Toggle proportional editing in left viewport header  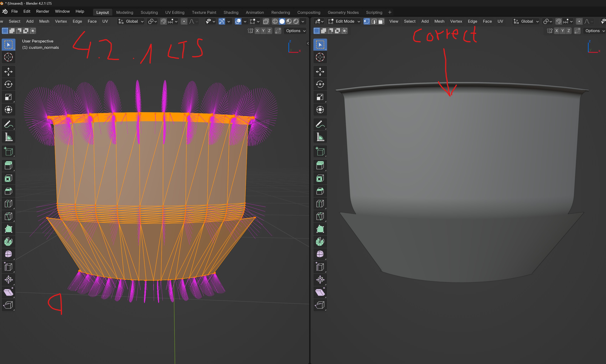click(184, 21)
